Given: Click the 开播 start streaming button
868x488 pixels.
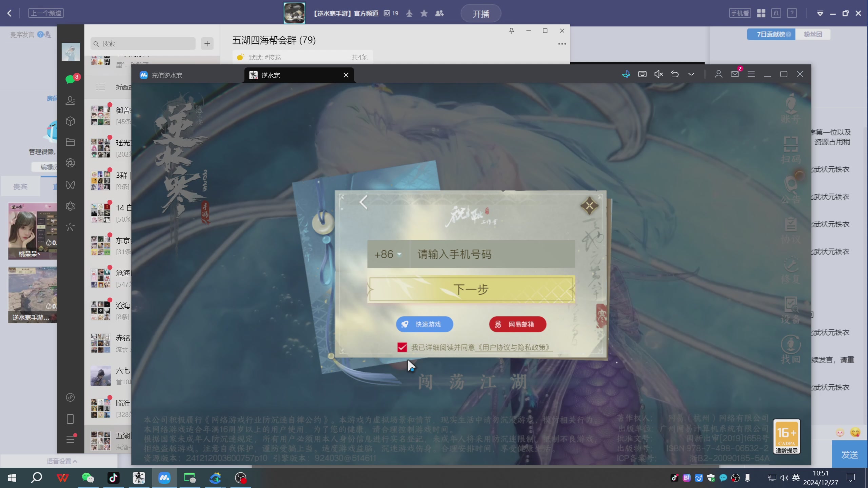Looking at the screenshot, I should 481,14.
